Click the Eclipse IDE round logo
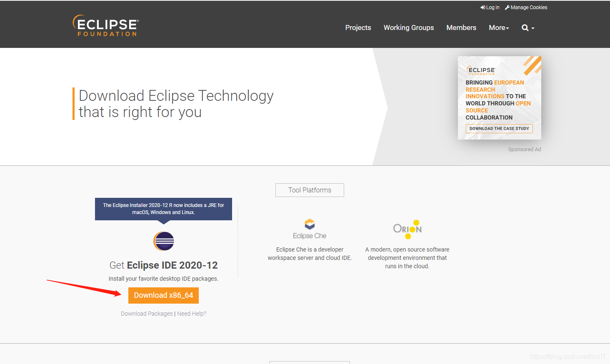The image size is (610, 364). (164, 241)
